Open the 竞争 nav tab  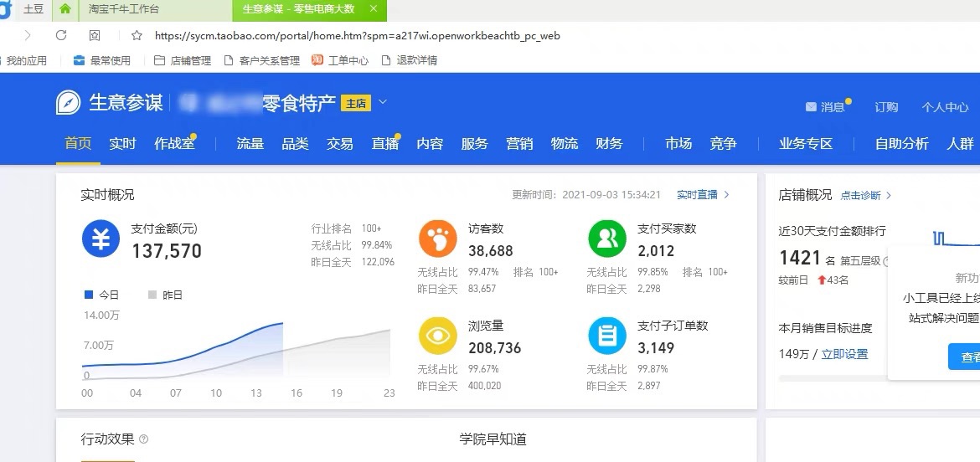coord(723,144)
